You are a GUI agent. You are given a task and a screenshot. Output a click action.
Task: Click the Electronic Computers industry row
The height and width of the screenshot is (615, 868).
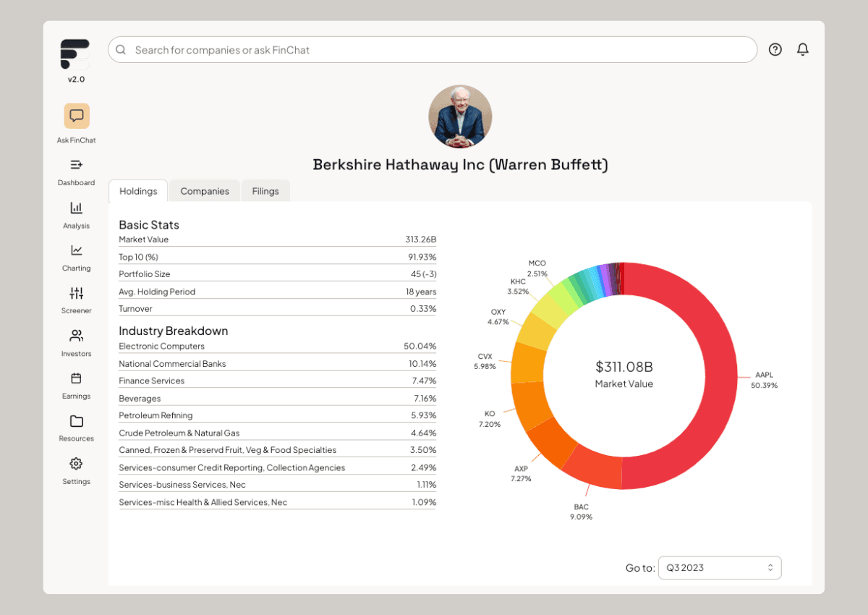click(277, 346)
